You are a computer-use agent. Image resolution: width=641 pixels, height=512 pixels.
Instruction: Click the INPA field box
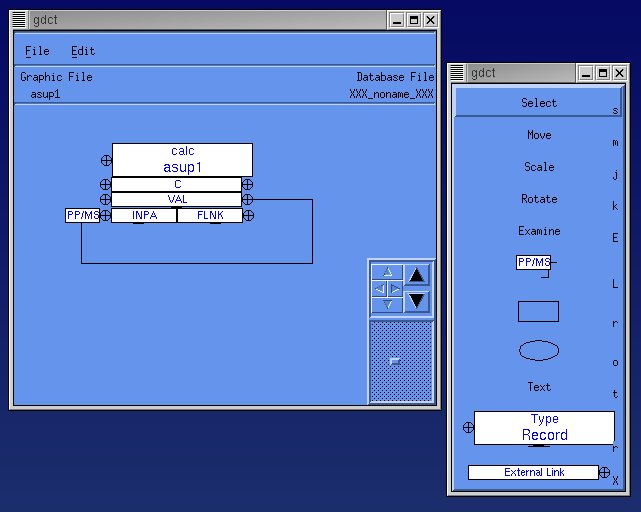tap(144, 216)
